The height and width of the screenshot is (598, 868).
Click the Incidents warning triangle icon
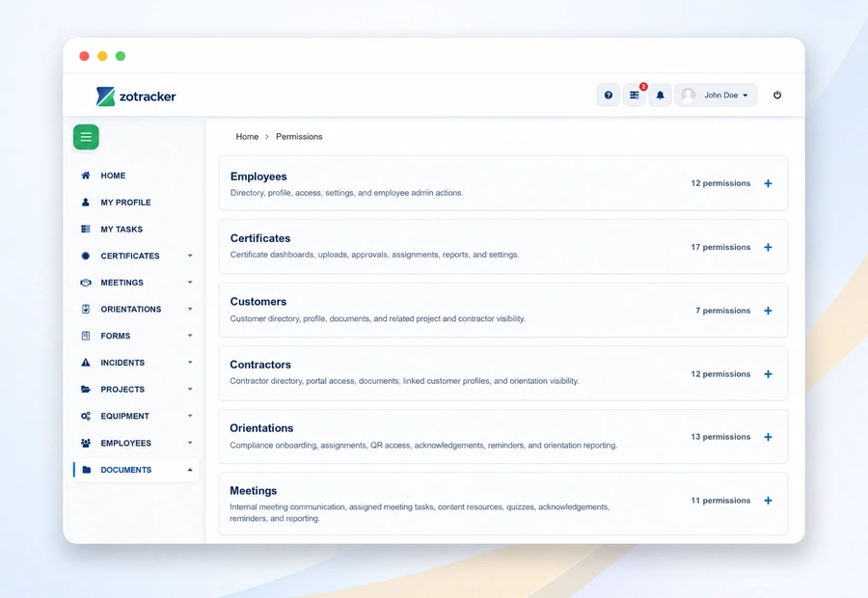point(85,363)
